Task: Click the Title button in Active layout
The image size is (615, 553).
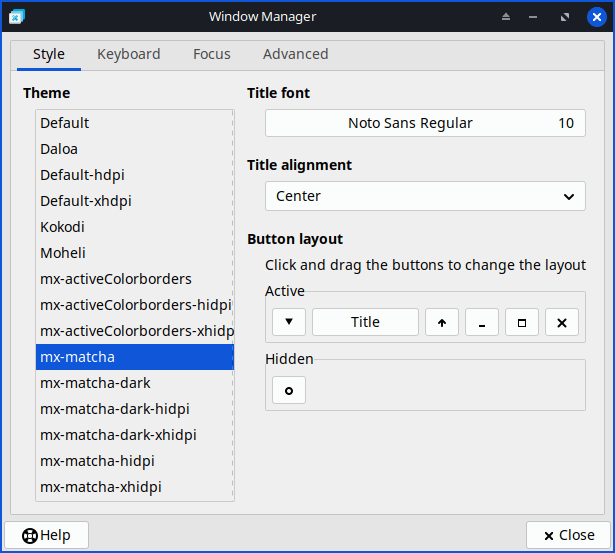Action: pos(365,322)
